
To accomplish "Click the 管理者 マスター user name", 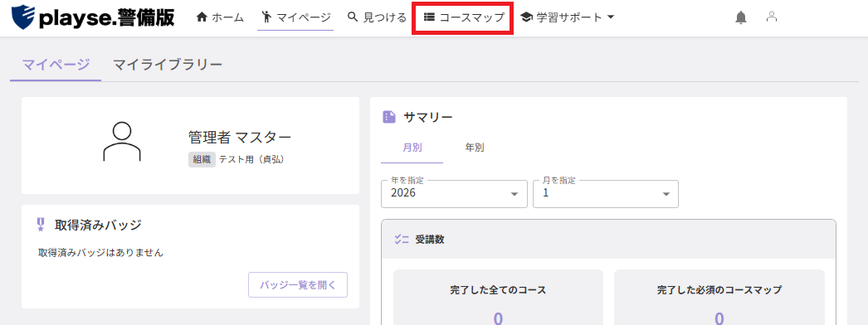I will tap(240, 138).
